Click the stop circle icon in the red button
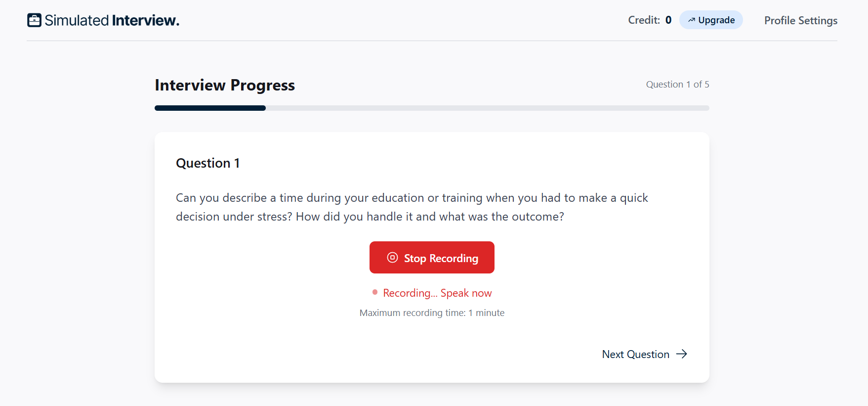 pyautogui.click(x=392, y=257)
